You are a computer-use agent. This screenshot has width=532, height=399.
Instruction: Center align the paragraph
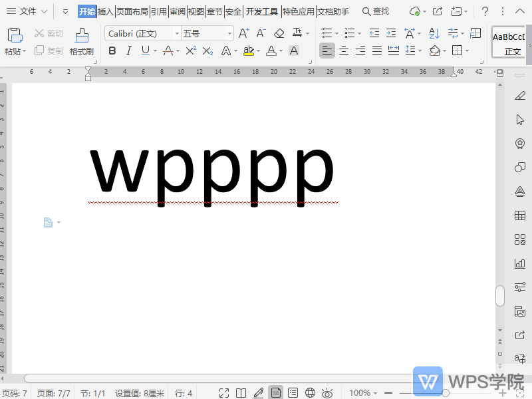point(344,50)
